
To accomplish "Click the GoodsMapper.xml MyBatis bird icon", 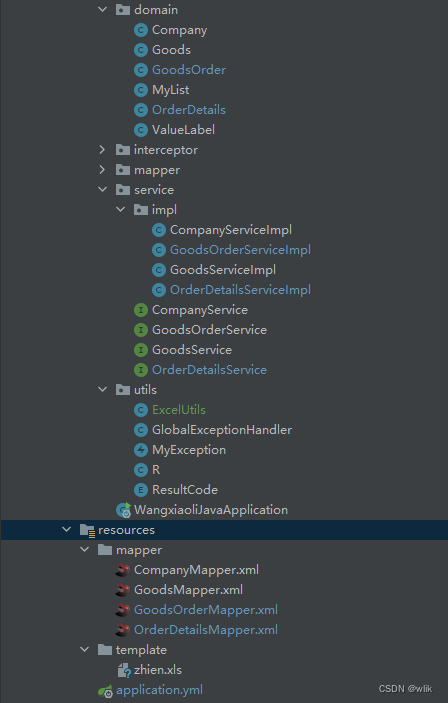I will [x=122, y=590].
